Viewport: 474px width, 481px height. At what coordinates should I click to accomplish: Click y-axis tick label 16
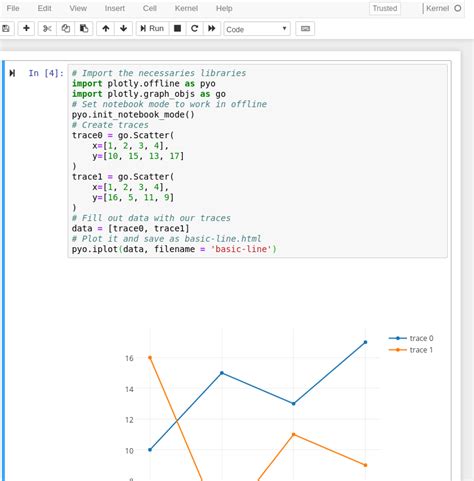129,358
